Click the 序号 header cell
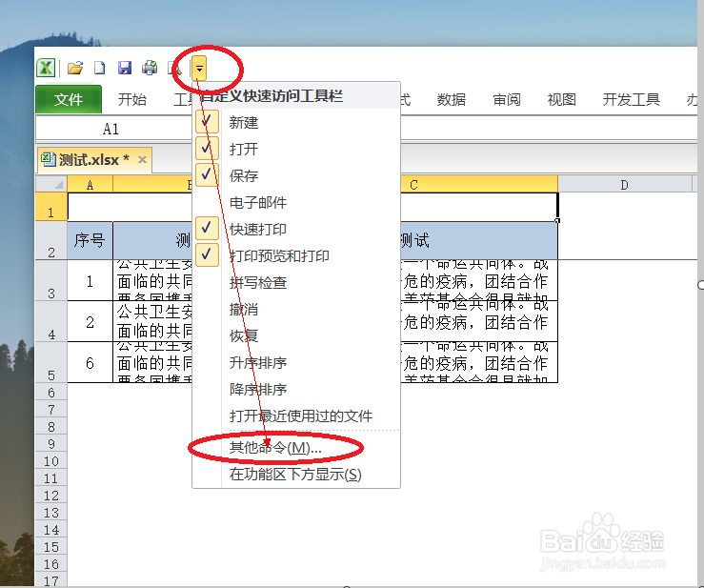The width and height of the screenshot is (704, 588). 90,240
